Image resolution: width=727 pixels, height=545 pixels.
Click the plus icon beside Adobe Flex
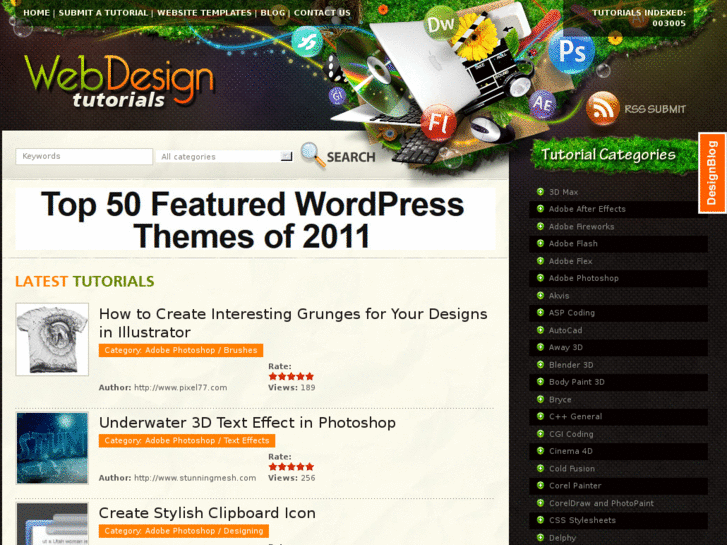[x=540, y=261]
